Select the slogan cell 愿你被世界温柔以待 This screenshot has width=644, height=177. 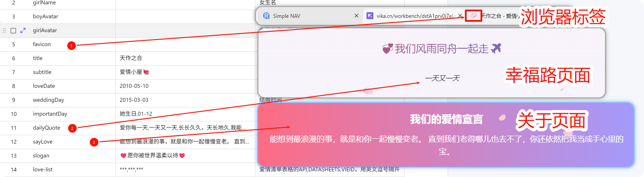pyautogui.click(x=152, y=156)
